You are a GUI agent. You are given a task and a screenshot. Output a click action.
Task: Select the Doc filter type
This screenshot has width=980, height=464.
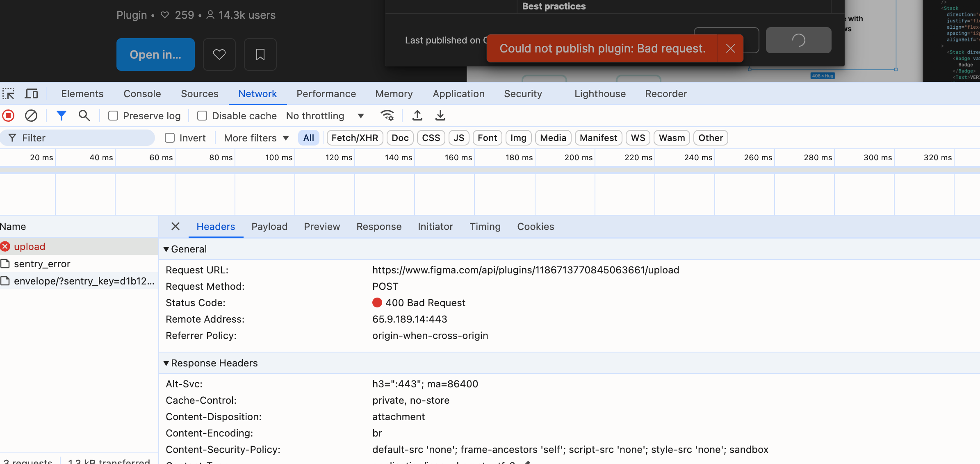click(x=400, y=138)
